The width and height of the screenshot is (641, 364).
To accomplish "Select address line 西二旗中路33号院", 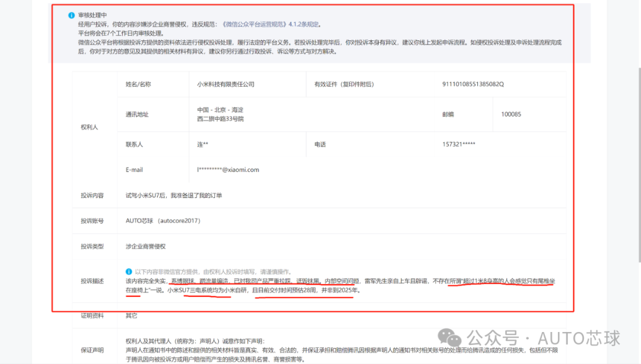I will 220,119.
